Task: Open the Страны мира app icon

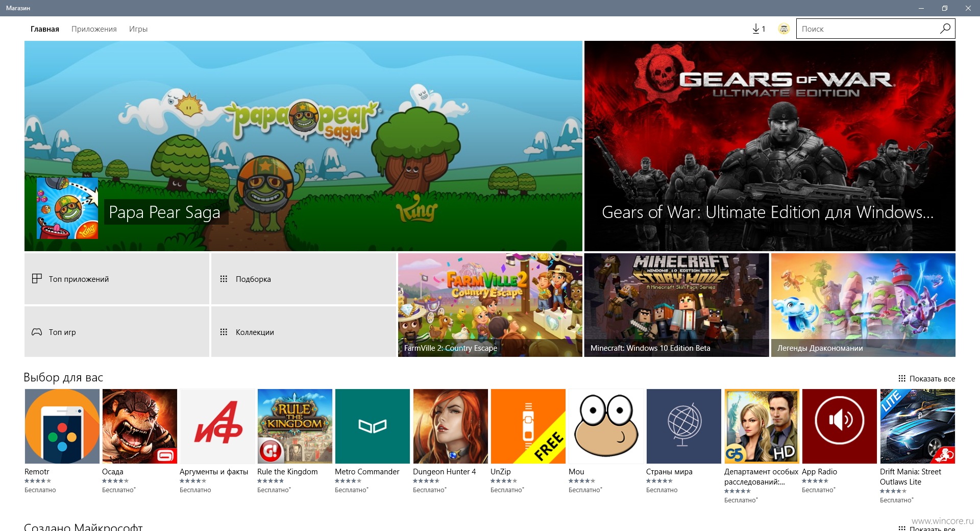Action: coord(684,426)
